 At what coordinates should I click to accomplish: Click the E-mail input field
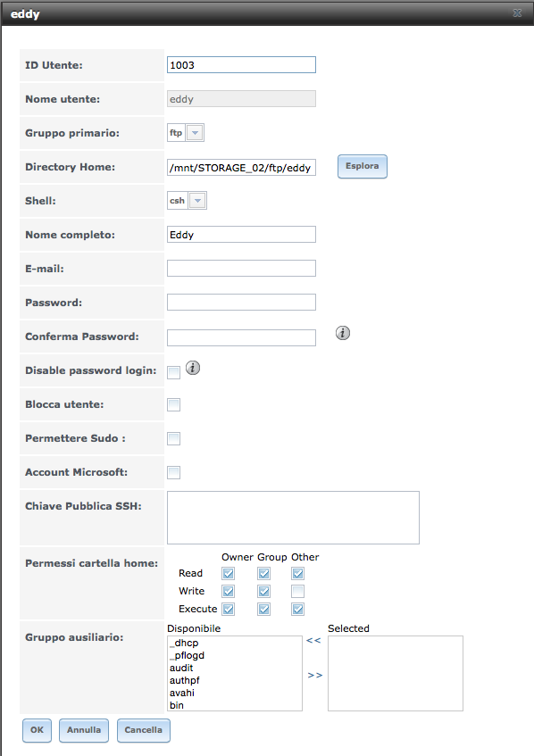(x=241, y=269)
